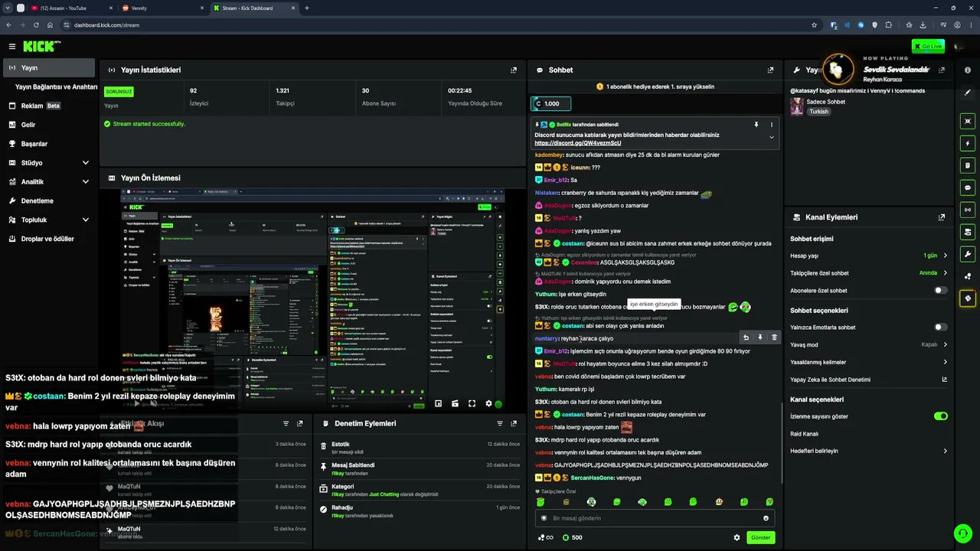Toggle Abonelere özel sohbet switch
The image size is (980, 551).
pyautogui.click(x=941, y=291)
